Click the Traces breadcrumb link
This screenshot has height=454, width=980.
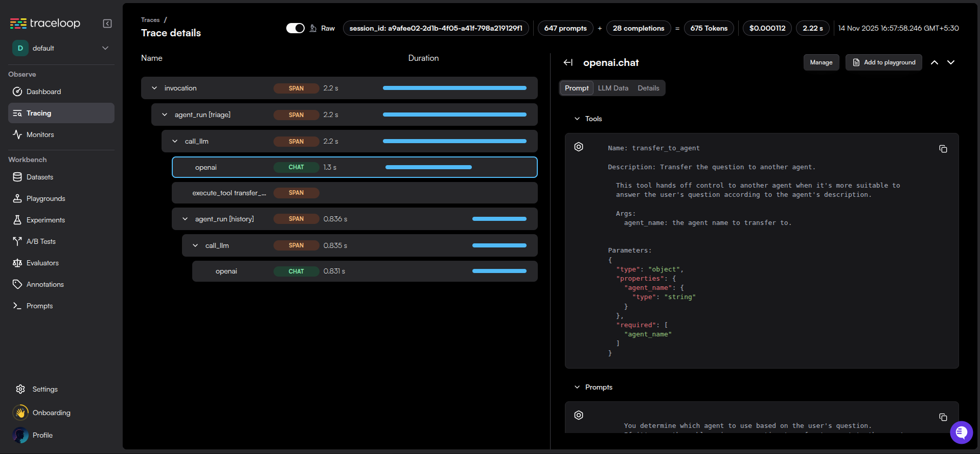click(x=150, y=20)
